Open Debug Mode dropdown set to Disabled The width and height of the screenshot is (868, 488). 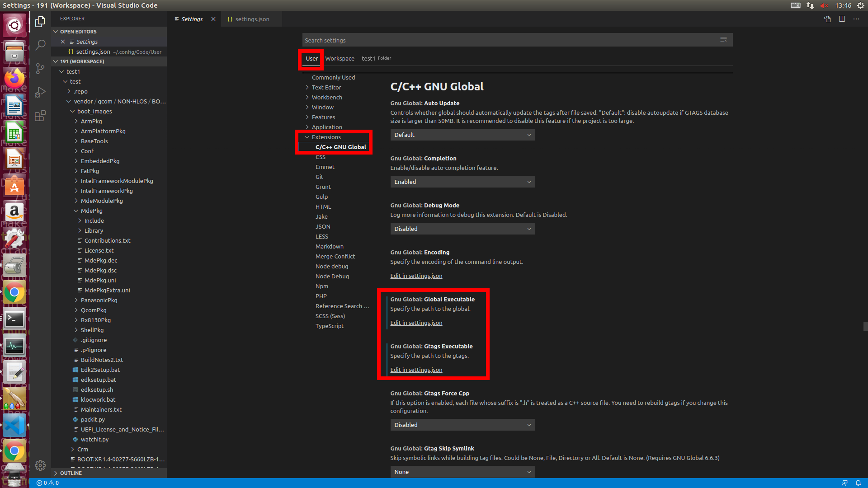462,229
